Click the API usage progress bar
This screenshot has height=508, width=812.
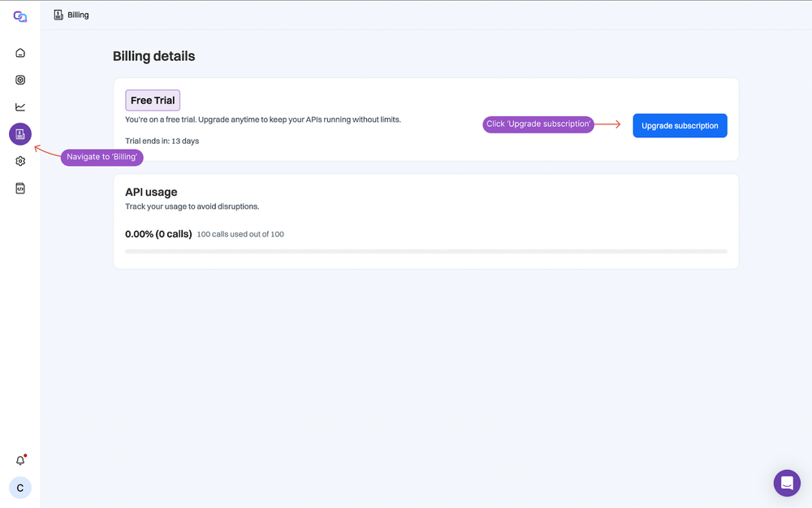click(426, 251)
